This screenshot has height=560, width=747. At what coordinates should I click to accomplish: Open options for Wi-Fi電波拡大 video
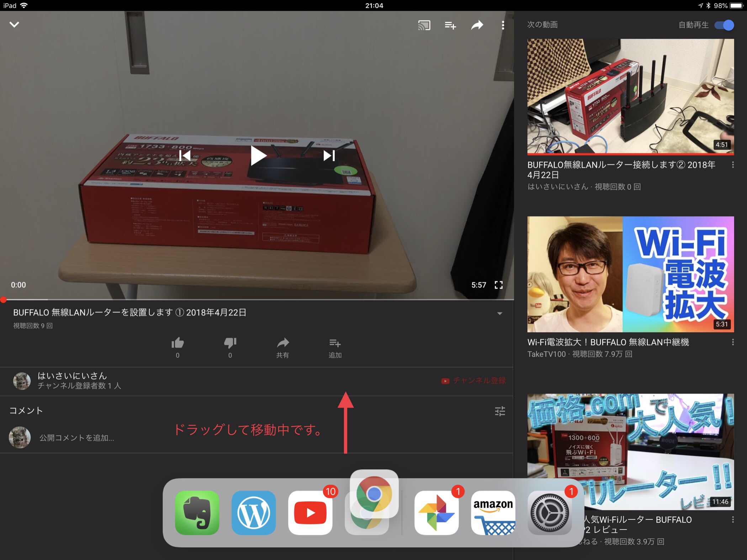[x=733, y=342]
